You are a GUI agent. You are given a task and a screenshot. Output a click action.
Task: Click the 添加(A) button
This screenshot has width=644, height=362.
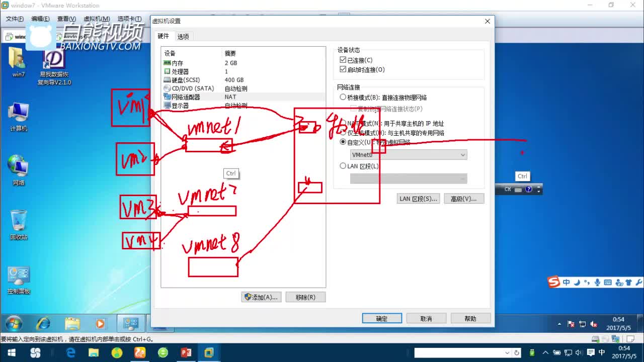pos(261,297)
